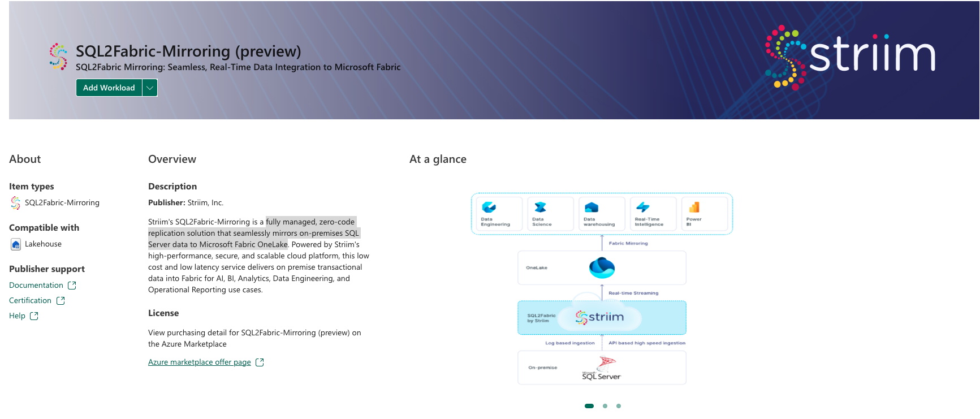Click the 'API based high speed ingestion' label
The height and width of the screenshot is (419, 980).
coord(647,343)
